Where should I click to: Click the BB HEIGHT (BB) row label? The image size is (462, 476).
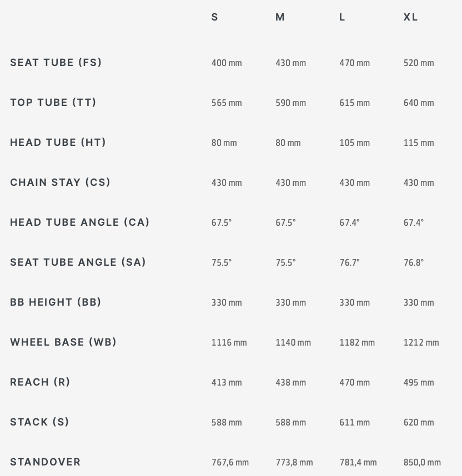pyautogui.click(x=56, y=302)
